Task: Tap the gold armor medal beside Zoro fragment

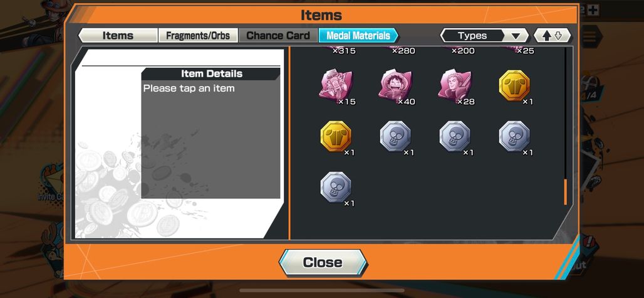Action: 514,85
